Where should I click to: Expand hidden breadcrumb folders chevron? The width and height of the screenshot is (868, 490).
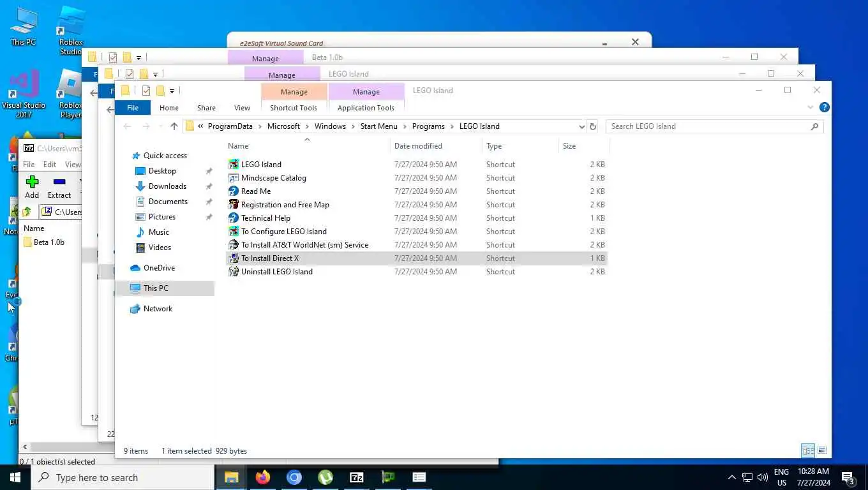pos(200,126)
